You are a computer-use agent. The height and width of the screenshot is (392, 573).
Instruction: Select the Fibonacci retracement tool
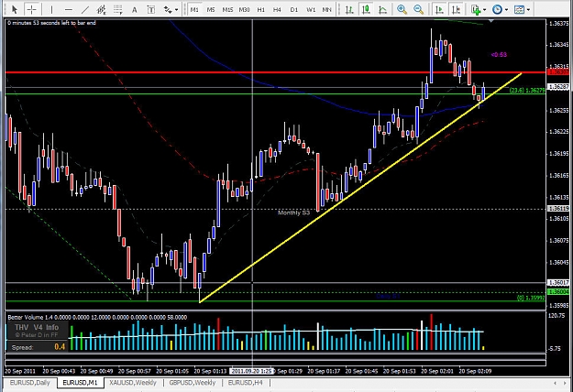[x=117, y=9]
